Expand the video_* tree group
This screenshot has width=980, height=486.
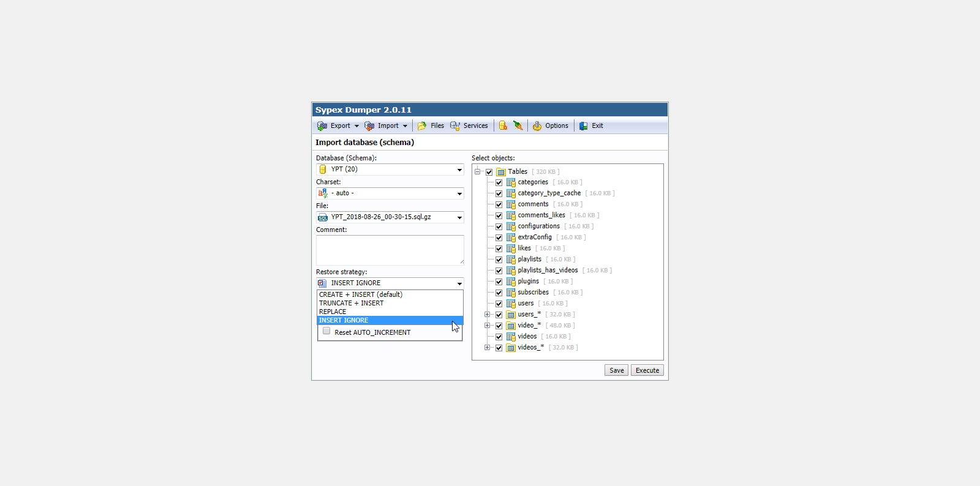(487, 326)
